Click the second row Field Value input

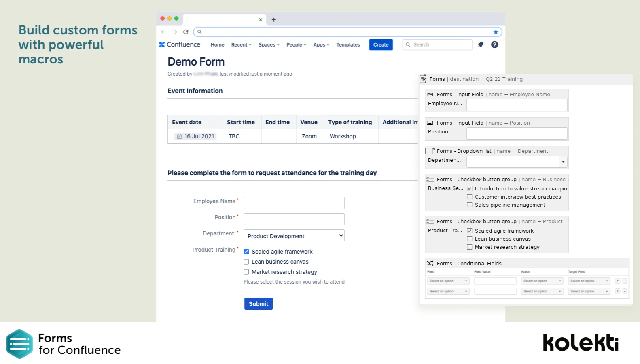(495, 291)
